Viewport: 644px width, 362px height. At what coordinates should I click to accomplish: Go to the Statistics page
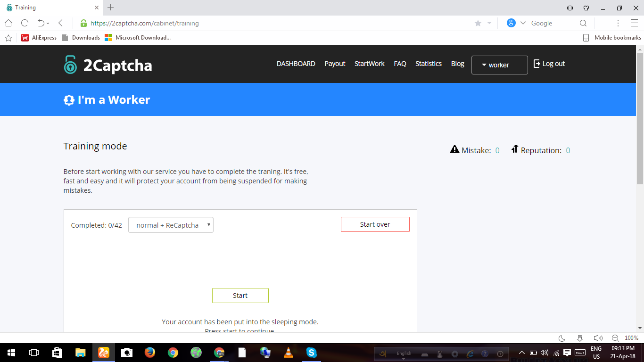428,64
